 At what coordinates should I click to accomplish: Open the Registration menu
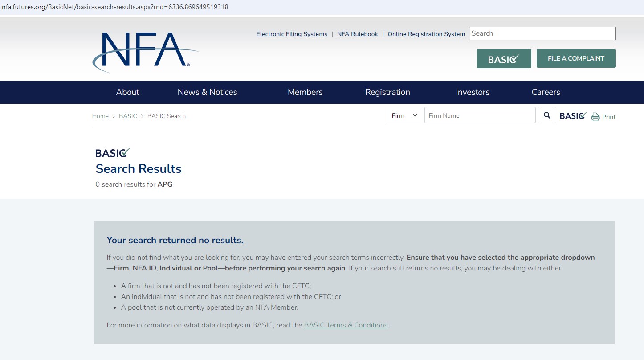(x=387, y=92)
